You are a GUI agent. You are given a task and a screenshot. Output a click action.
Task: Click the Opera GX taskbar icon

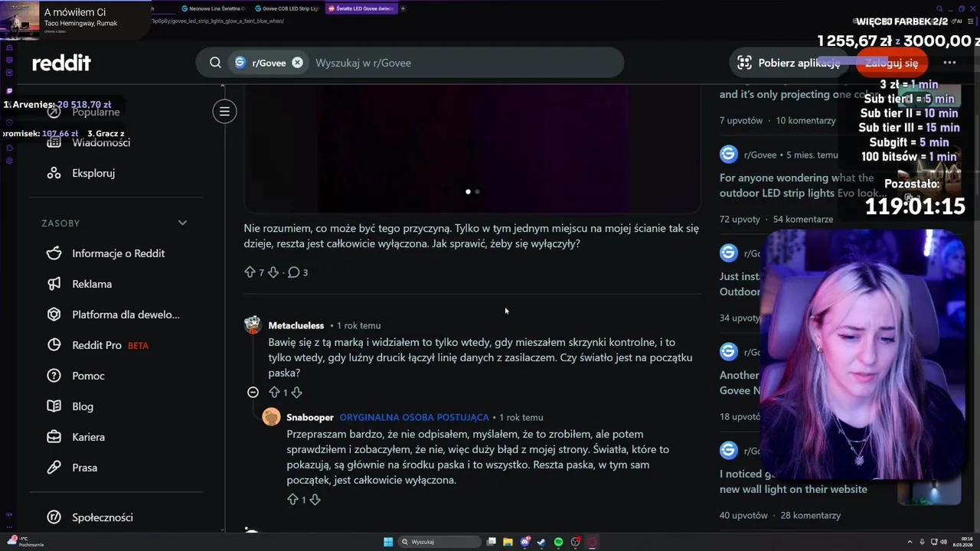[x=592, y=542]
